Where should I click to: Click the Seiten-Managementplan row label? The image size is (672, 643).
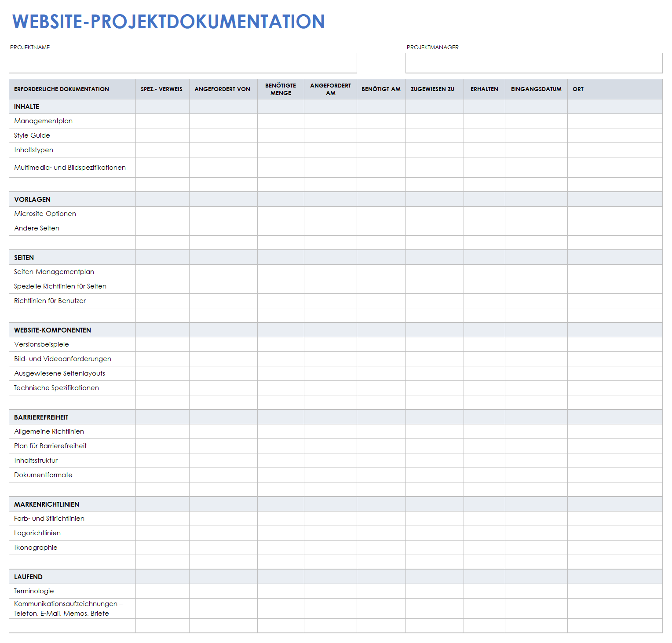(x=54, y=272)
